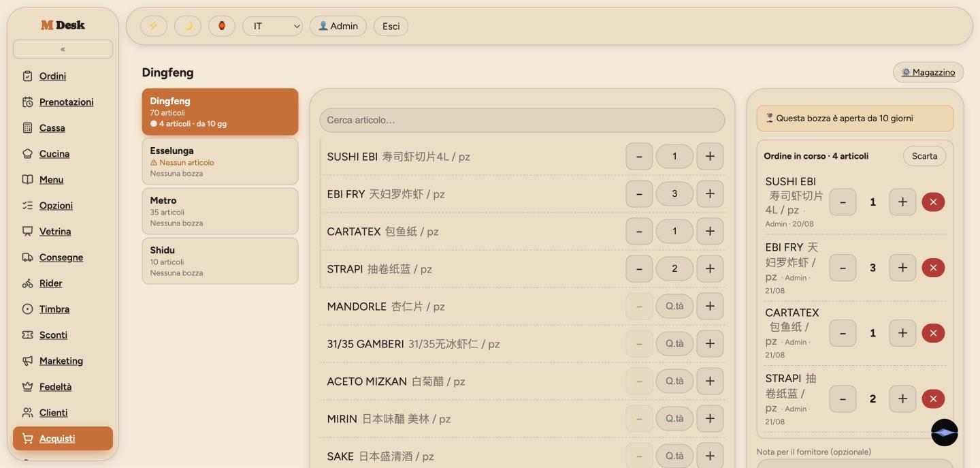Click the Scarta discard button
This screenshot has width=980, height=468.
pos(924,156)
